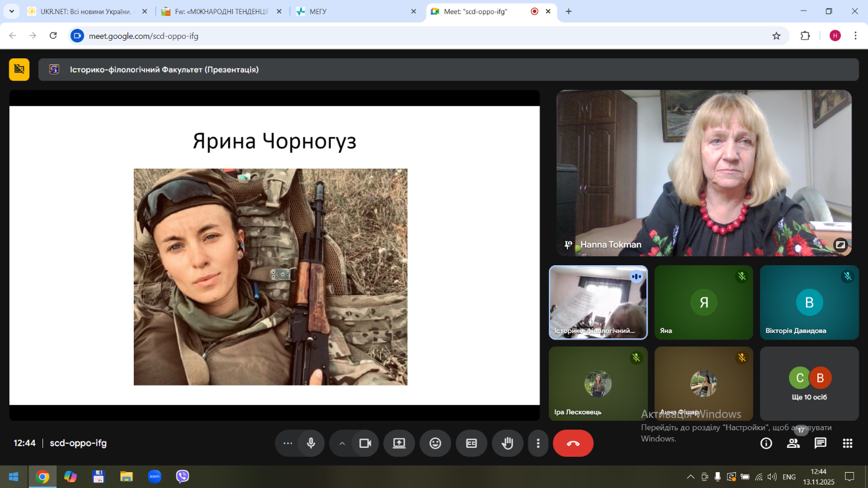Open more options three-dot menu in call bar
Screen dimensions: 868x488
tap(538, 443)
